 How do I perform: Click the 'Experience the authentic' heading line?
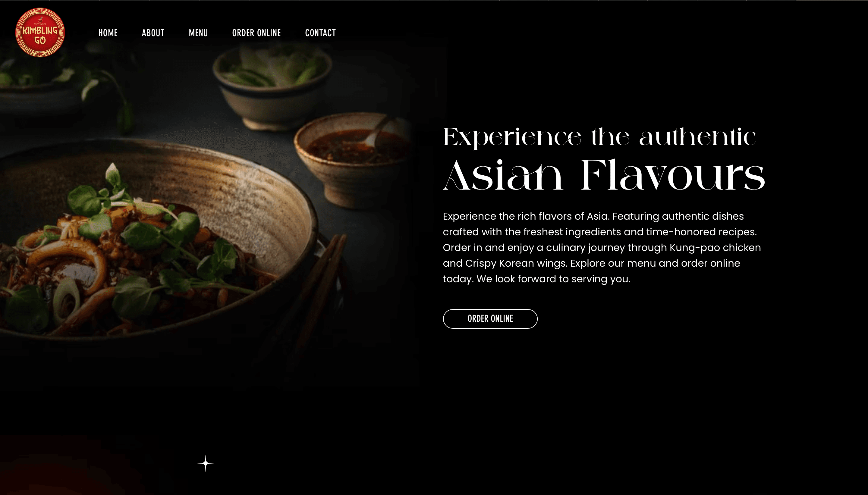(x=599, y=137)
